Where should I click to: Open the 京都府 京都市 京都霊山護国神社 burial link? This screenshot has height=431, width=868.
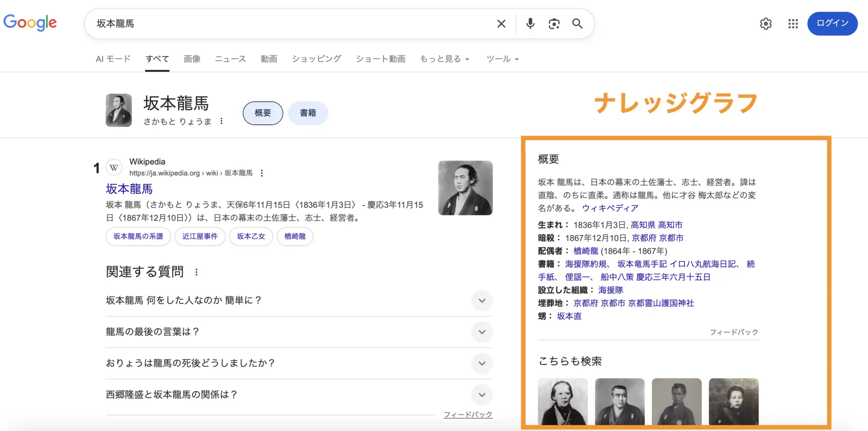tap(633, 303)
